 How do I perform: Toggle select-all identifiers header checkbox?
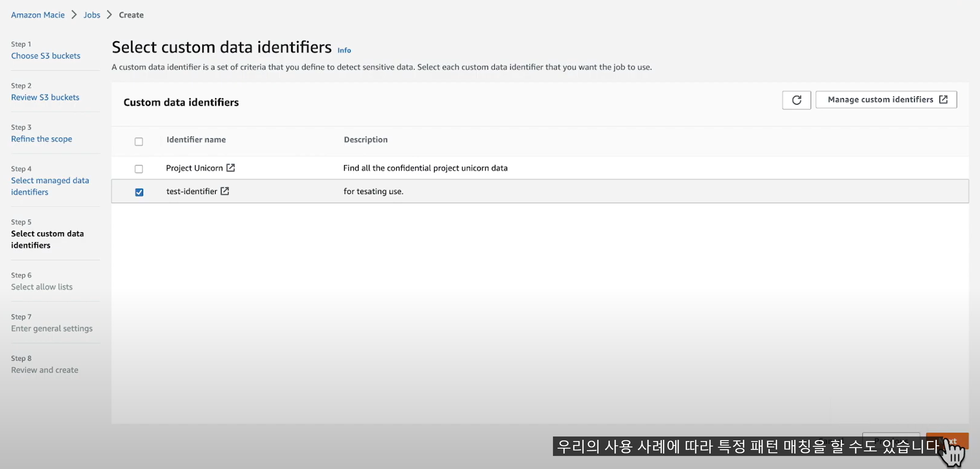139,141
